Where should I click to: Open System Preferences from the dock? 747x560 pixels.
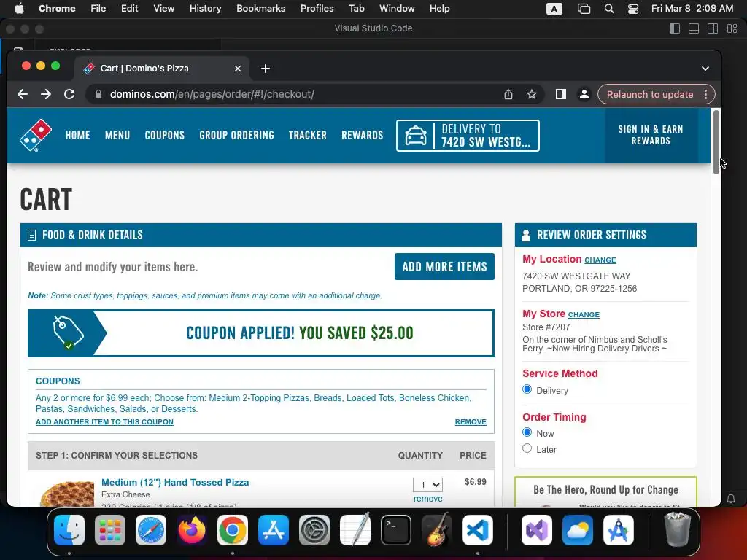coord(314,529)
